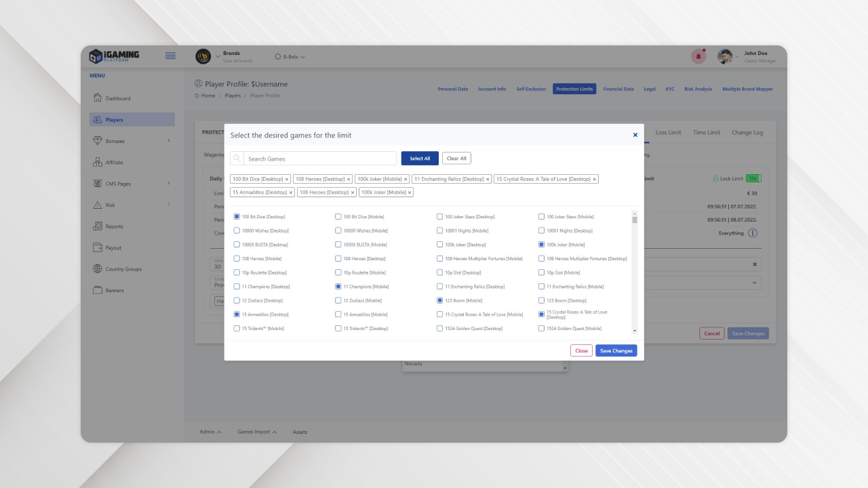Go to the Risk Analysis tab

click(698, 89)
